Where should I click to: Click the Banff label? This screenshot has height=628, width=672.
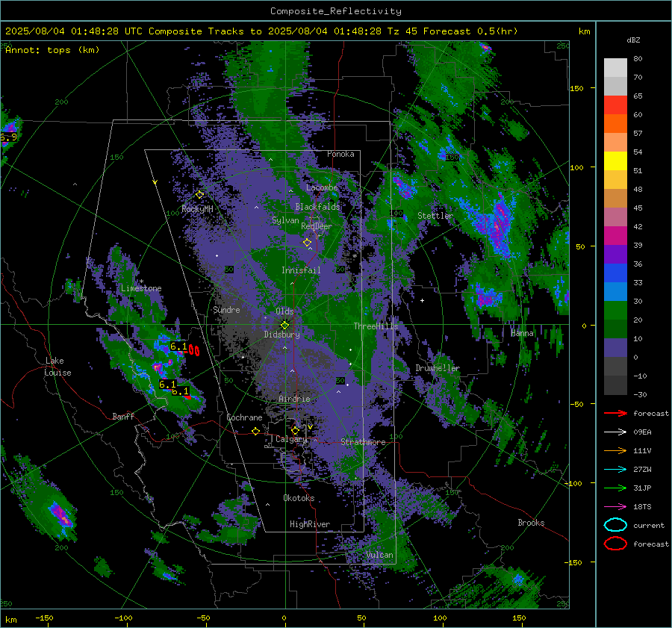click(123, 417)
